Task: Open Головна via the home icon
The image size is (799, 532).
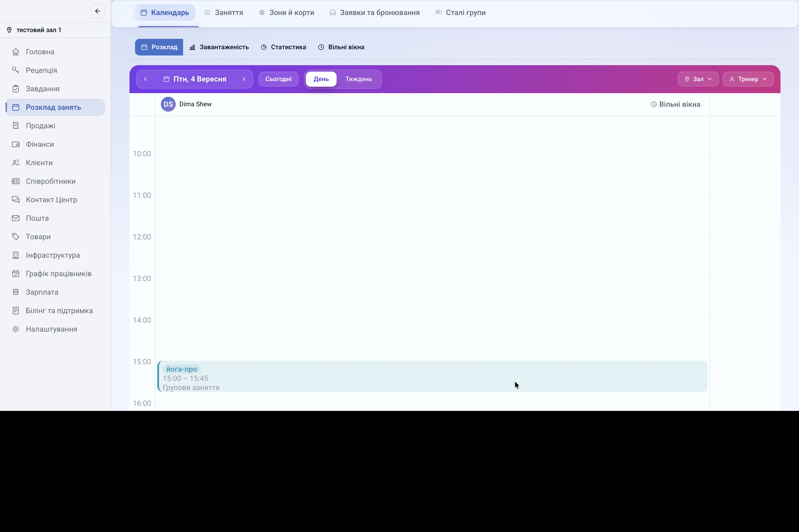Action: 16,52
